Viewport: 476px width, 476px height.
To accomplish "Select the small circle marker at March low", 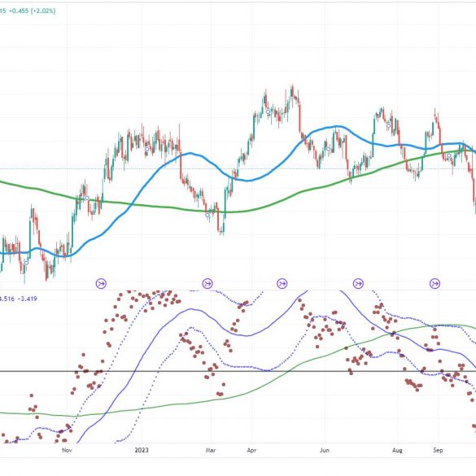I will click(207, 216).
